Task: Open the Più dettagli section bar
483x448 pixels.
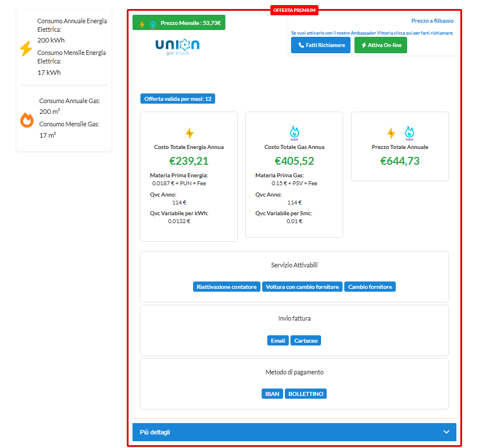Action: 294,432
